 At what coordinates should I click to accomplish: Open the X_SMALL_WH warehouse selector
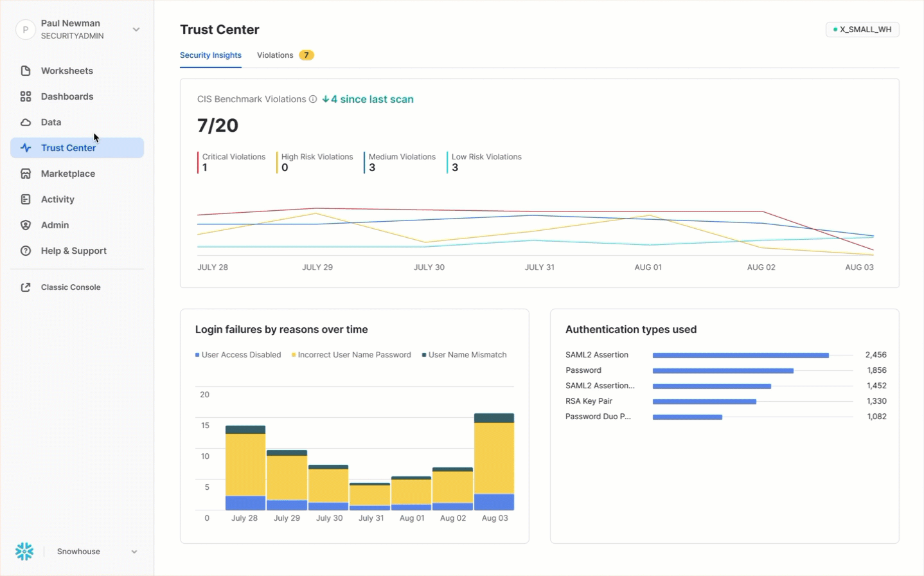pyautogui.click(x=862, y=30)
